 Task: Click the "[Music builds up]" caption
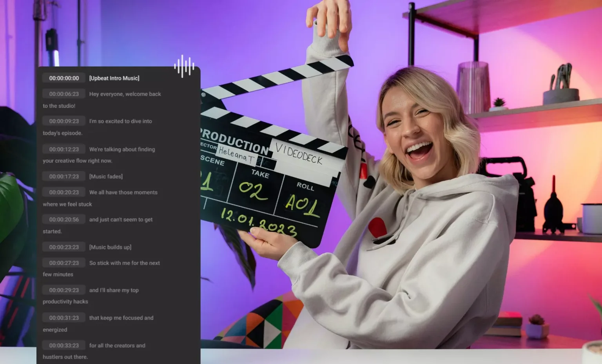pyautogui.click(x=110, y=247)
